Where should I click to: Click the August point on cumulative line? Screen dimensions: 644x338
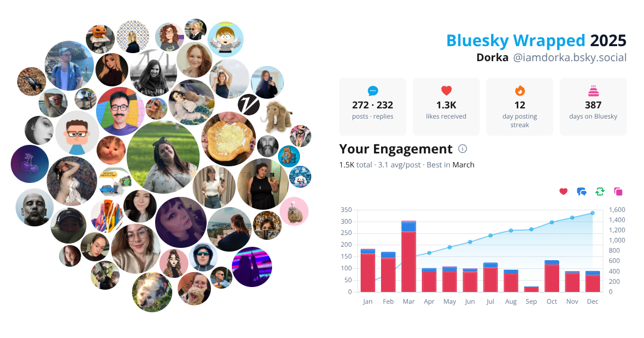tap(511, 230)
